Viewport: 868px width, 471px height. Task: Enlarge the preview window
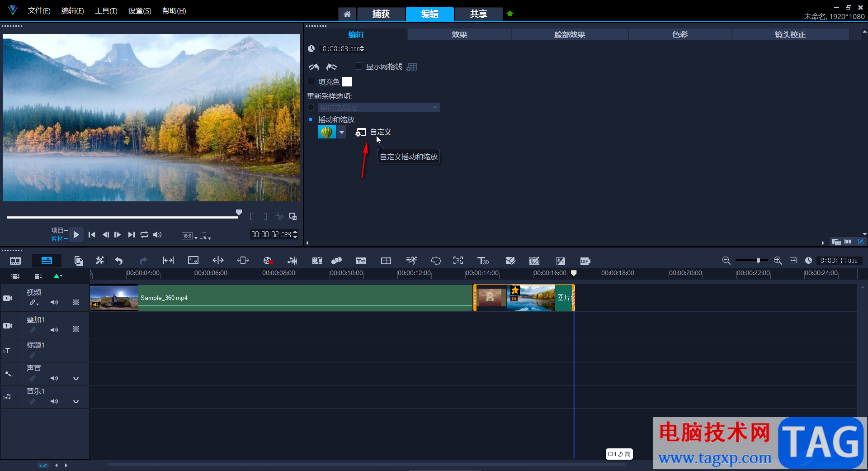pyautogui.click(x=293, y=216)
